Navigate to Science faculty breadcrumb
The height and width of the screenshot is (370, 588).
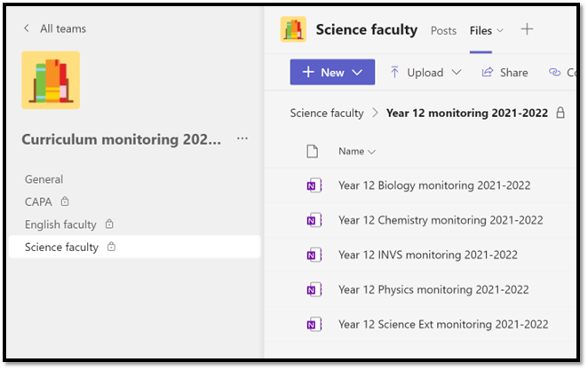(327, 113)
